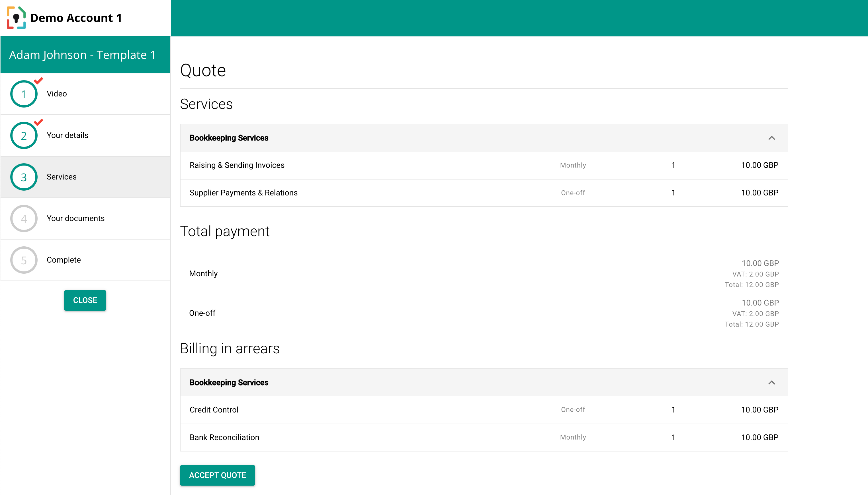Click the step 3 Services circle icon
The width and height of the screenshot is (868, 495).
(x=23, y=176)
